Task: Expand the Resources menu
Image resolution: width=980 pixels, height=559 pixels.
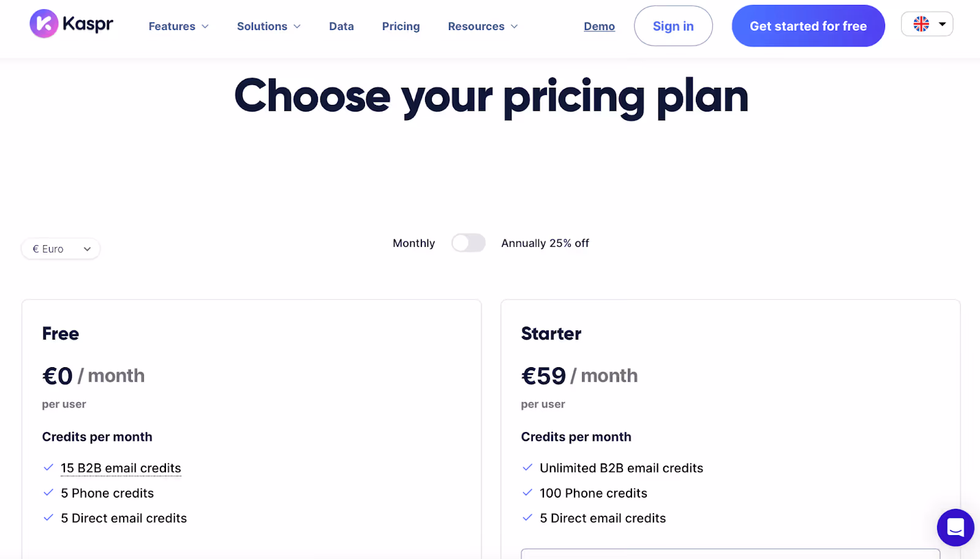Action: coord(482,26)
